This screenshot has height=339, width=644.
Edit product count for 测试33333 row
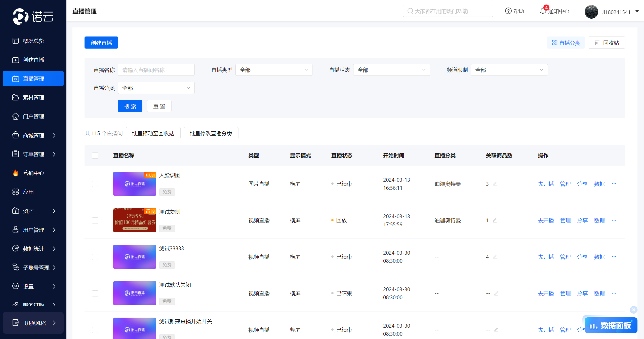pos(495,257)
